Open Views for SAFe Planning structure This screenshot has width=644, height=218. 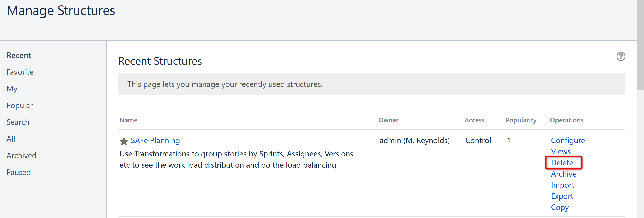(x=561, y=151)
